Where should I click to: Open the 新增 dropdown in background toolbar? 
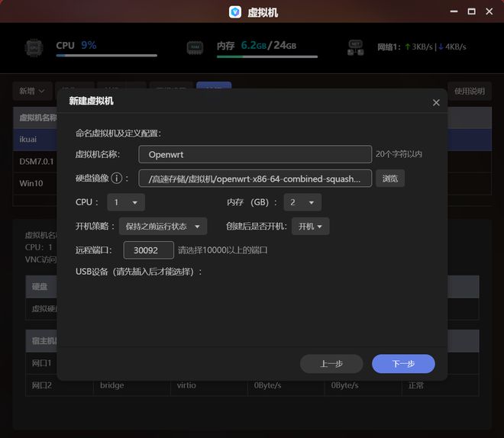pos(32,92)
